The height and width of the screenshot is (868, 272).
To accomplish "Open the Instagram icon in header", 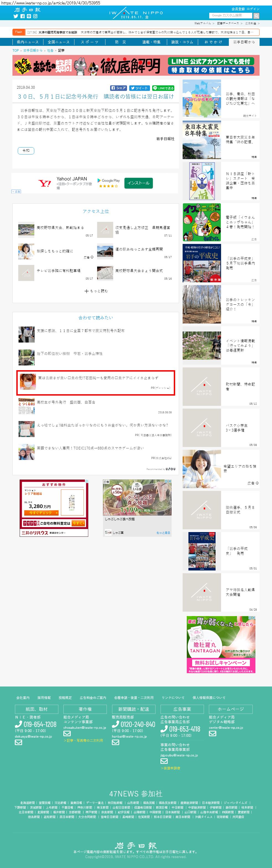I will (x=35, y=16).
